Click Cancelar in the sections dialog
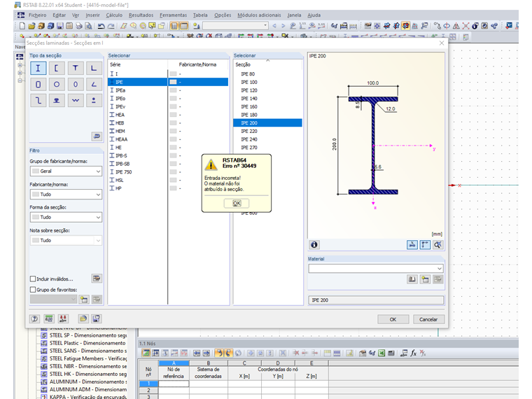 pyautogui.click(x=428, y=319)
